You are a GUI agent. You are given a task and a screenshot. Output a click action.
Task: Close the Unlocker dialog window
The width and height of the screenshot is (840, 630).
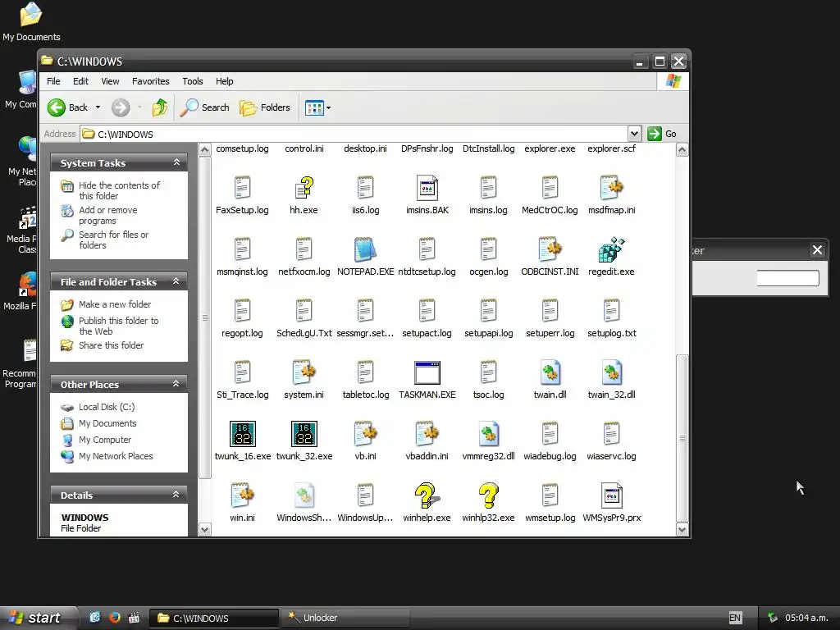[817, 250]
